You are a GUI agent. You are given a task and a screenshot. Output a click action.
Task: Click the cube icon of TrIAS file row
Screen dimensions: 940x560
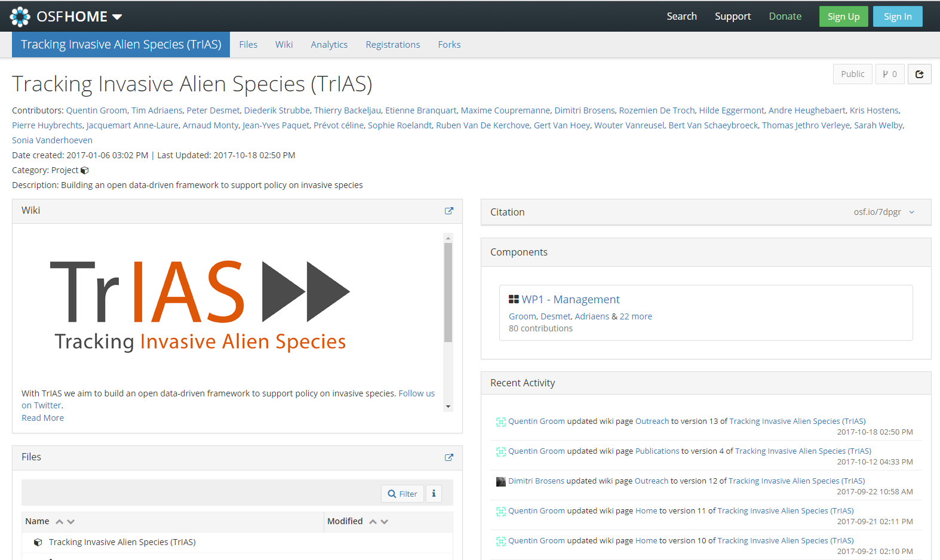pyautogui.click(x=38, y=542)
